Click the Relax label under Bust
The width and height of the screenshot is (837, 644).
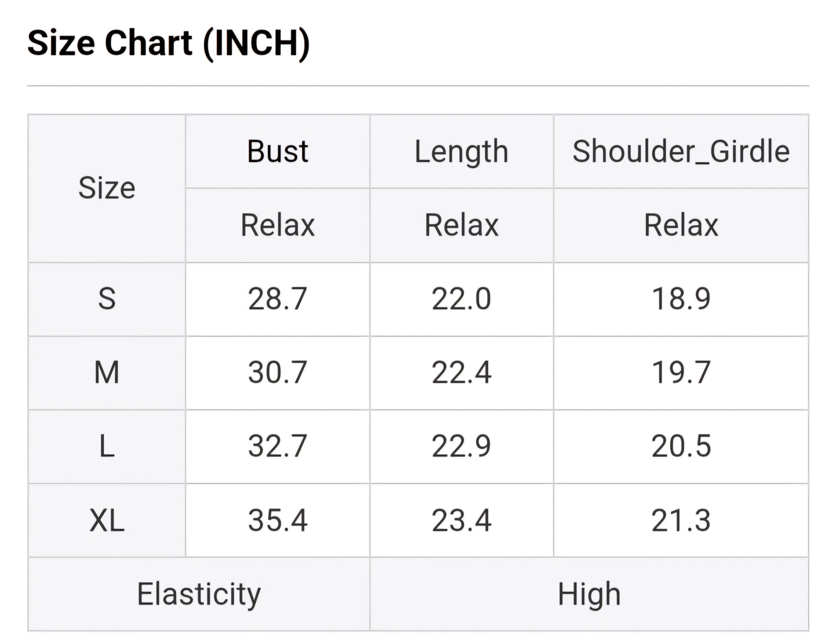click(277, 225)
